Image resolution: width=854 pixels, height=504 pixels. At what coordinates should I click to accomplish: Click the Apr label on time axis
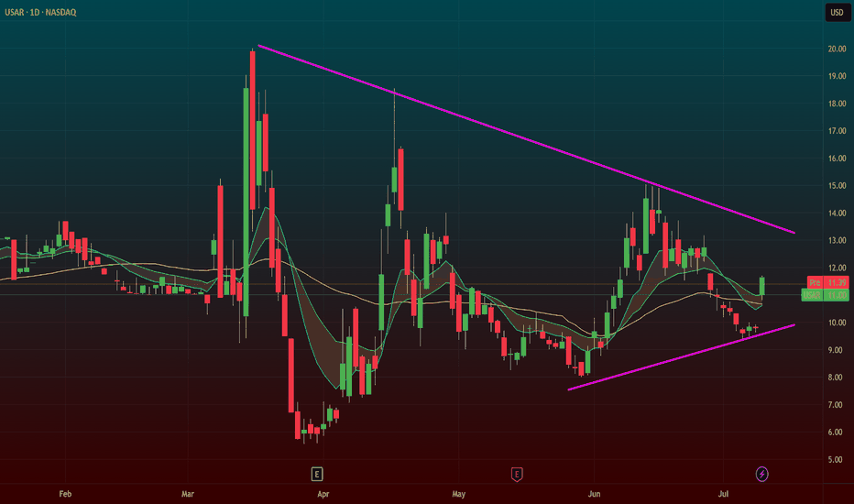323,494
